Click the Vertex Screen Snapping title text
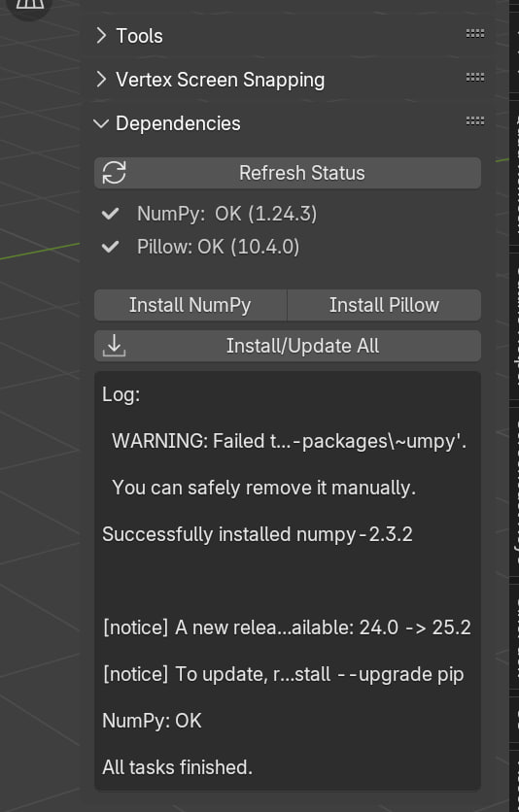This screenshot has width=519, height=812. click(x=220, y=80)
